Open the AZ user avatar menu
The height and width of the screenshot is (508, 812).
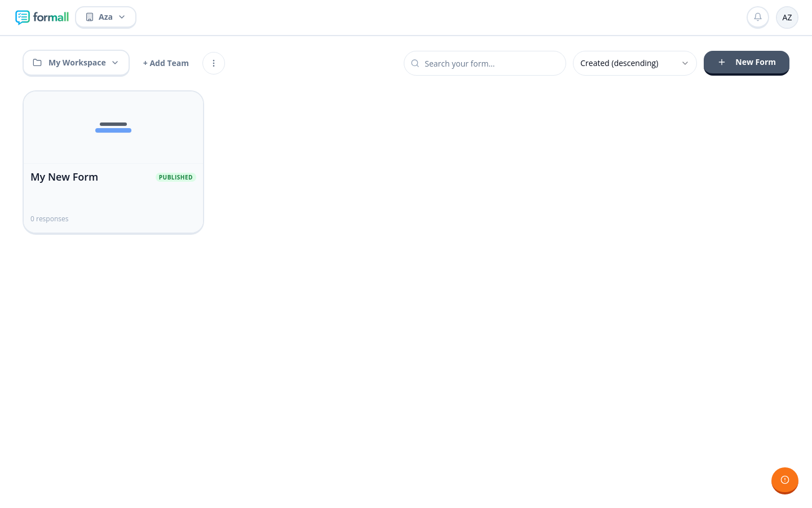(x=787, y=17)
